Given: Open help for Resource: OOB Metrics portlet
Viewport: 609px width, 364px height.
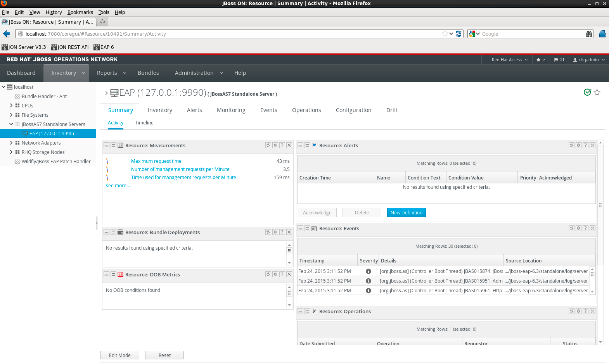Looking at the screenshot, I should 282,274.
